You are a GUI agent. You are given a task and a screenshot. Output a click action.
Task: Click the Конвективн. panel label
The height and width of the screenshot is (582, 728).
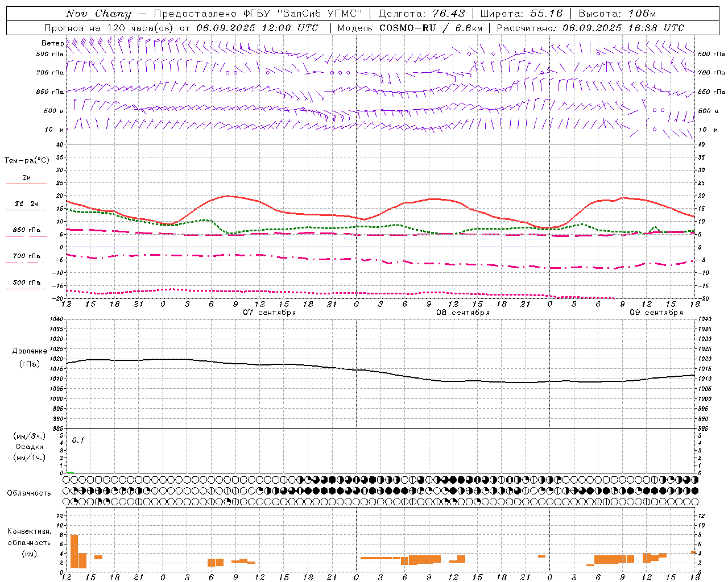[x=30, y=531]
